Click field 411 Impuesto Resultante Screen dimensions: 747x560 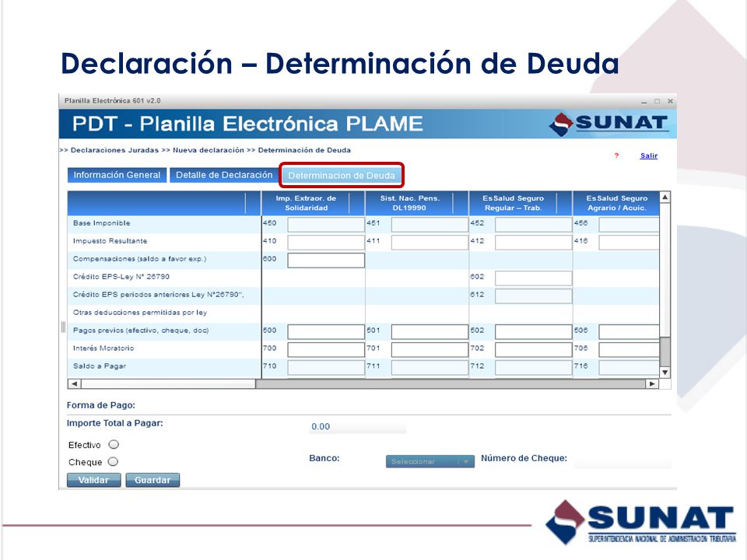coord(430,243)
